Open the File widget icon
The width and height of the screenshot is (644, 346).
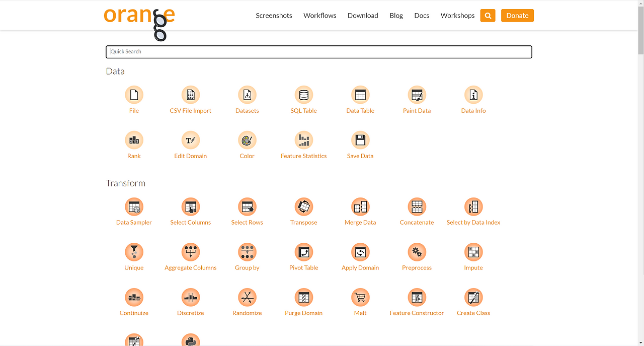pos(134,95)
